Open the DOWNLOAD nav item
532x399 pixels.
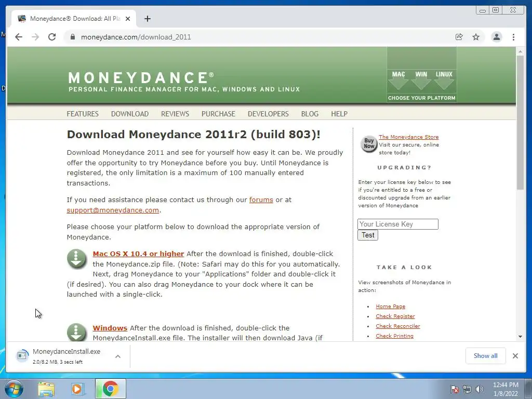129,114
